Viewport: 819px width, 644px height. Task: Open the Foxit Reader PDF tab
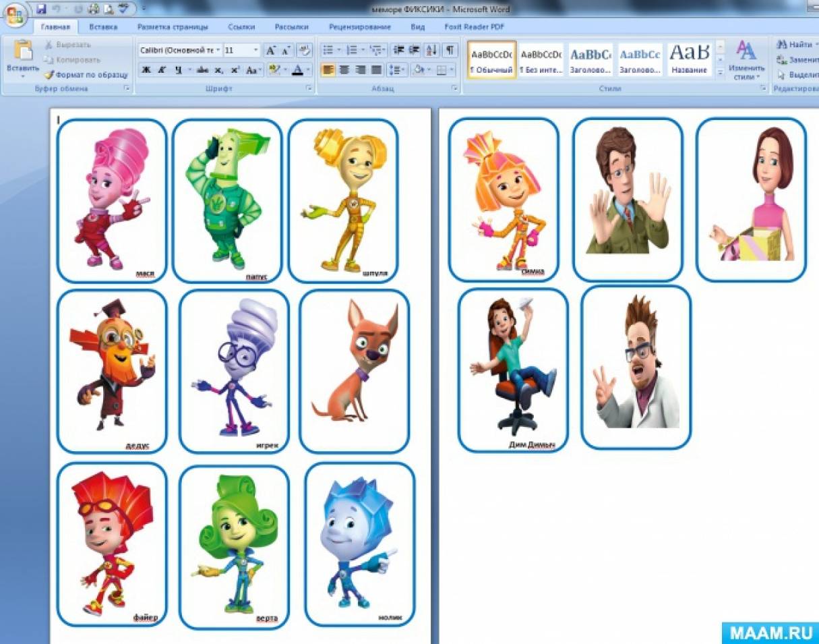click(474, 27)
